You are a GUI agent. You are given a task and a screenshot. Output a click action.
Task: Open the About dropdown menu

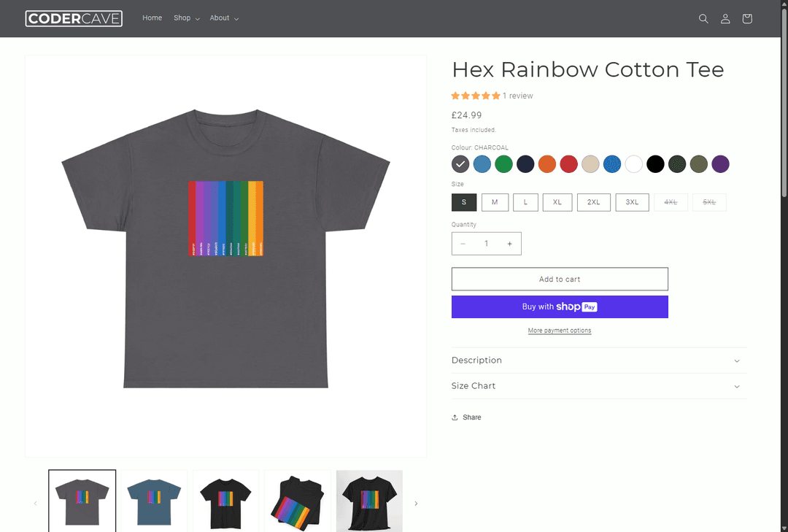(x=224, y=18)
